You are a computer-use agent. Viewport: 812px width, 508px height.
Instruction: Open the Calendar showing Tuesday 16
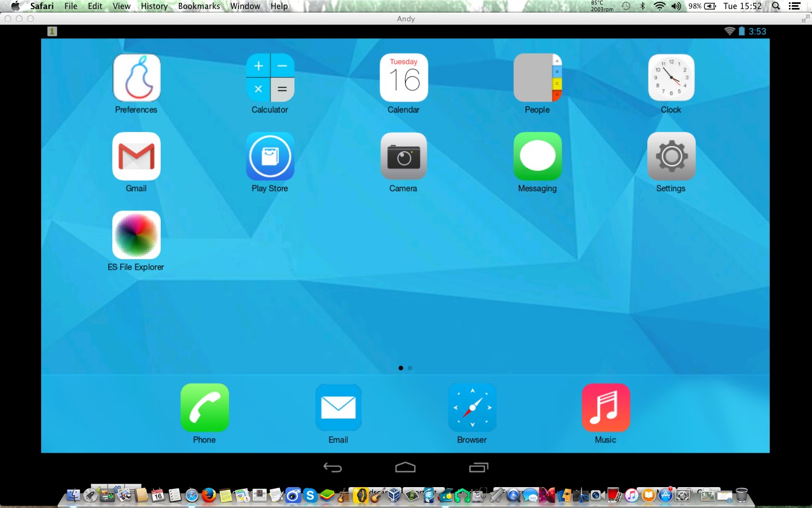404,77
